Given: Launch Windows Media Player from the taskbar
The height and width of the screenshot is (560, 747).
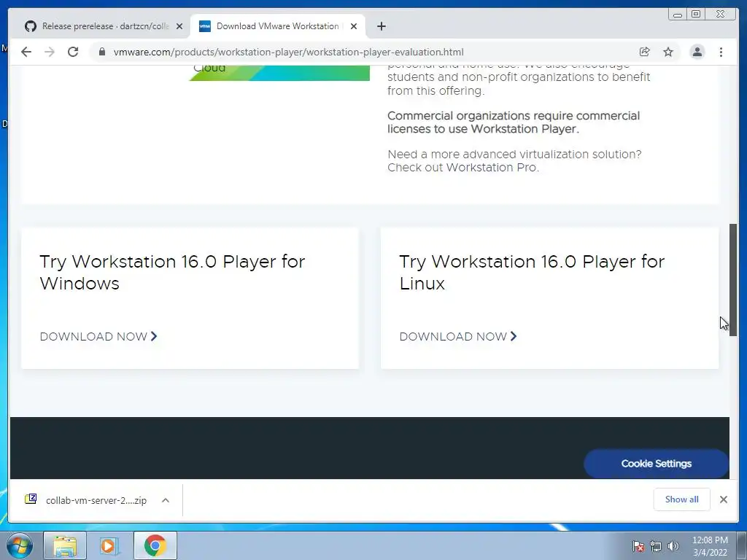Looking at the screenshot, I should (109, 545).
